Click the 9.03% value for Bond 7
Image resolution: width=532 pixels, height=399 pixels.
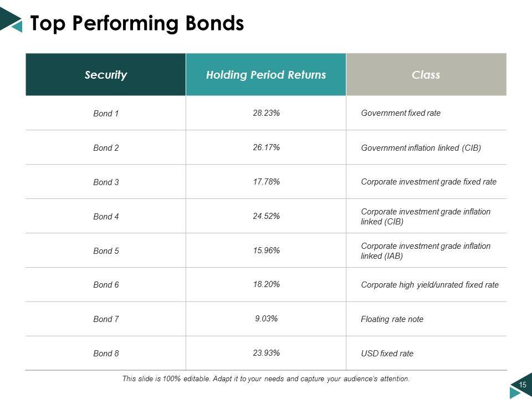coord(266,319)
